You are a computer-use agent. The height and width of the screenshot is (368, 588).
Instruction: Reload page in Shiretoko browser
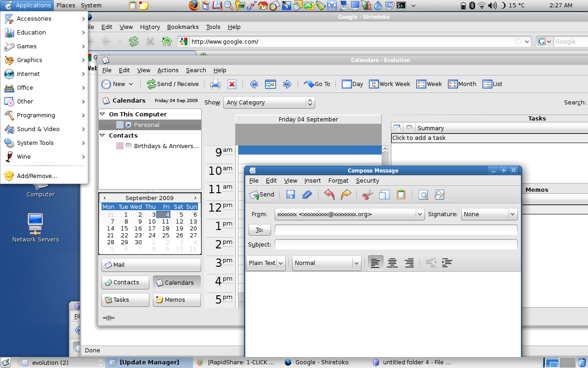(134, 41)
